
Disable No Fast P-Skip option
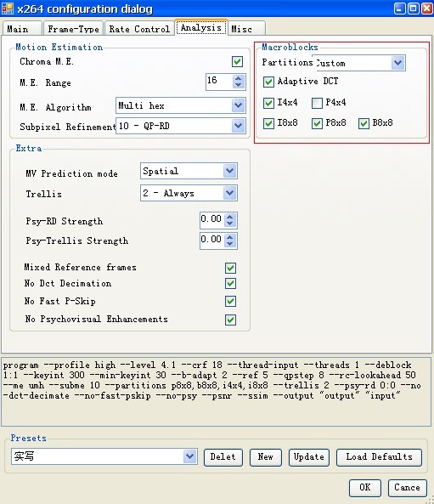click(x=230, y=302)
